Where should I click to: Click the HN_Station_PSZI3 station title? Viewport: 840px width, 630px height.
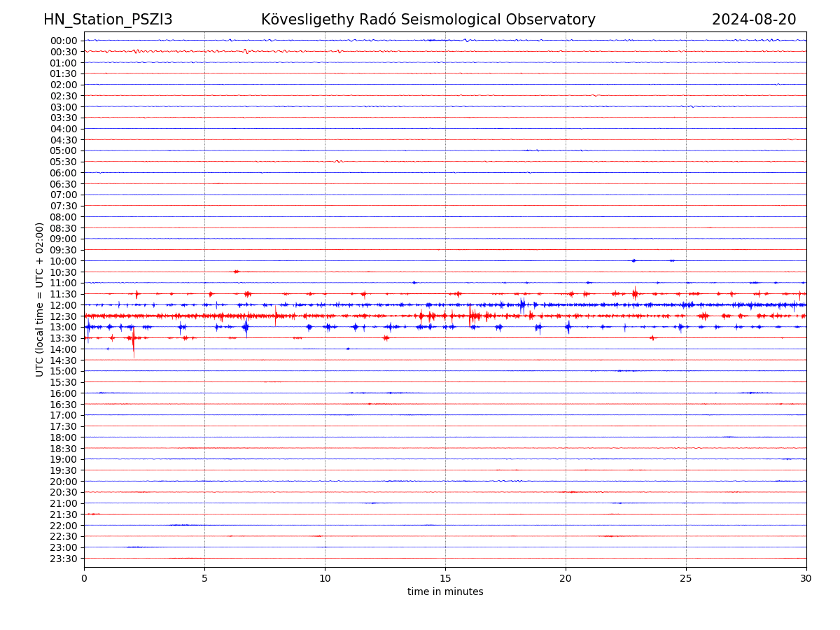coord(108,20)
